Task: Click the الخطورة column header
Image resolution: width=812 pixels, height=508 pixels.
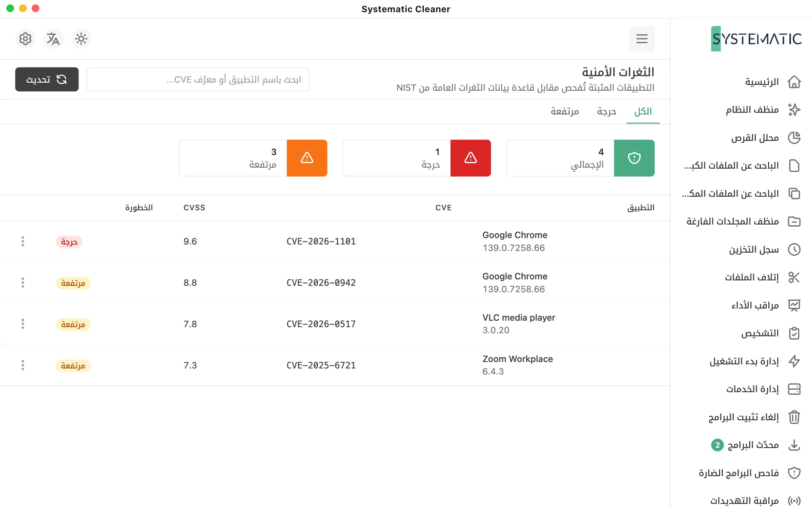Action: click(139, 208)
